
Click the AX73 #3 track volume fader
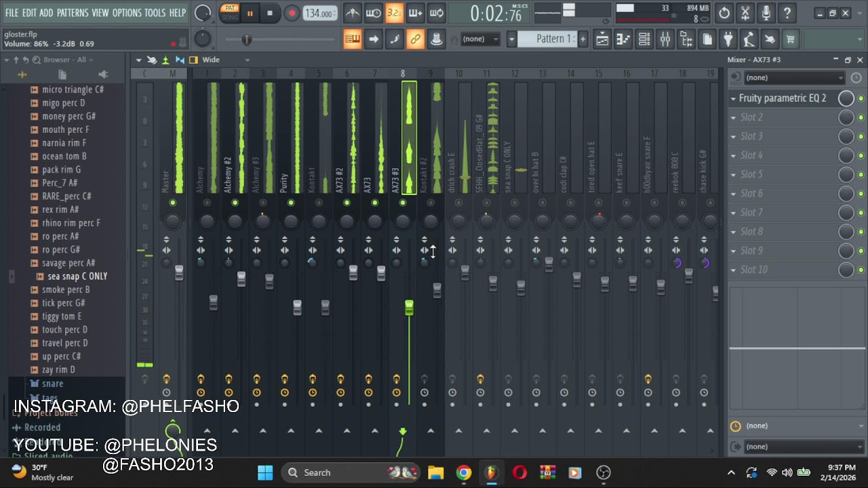pos(409,308)
